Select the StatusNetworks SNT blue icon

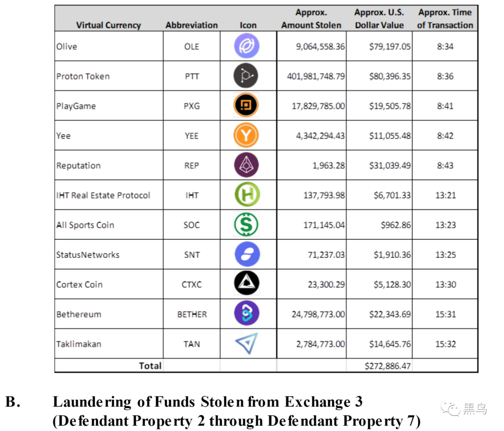[x=247, y=254]
